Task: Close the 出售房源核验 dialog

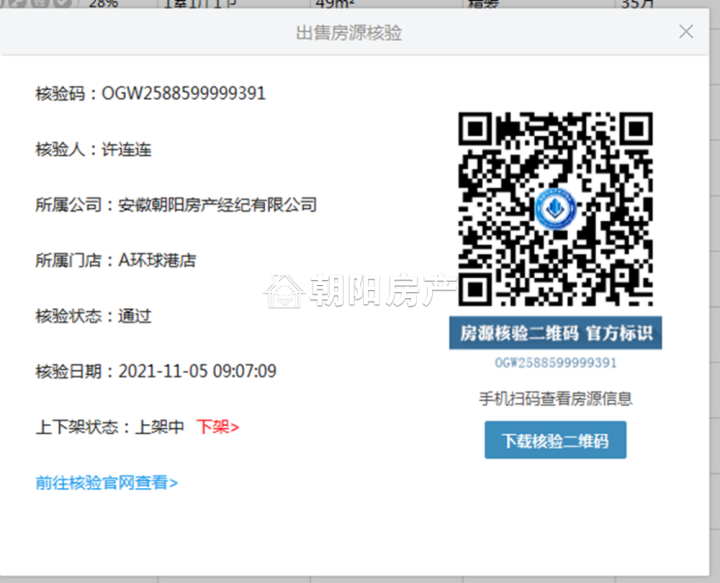Action: 686,32
